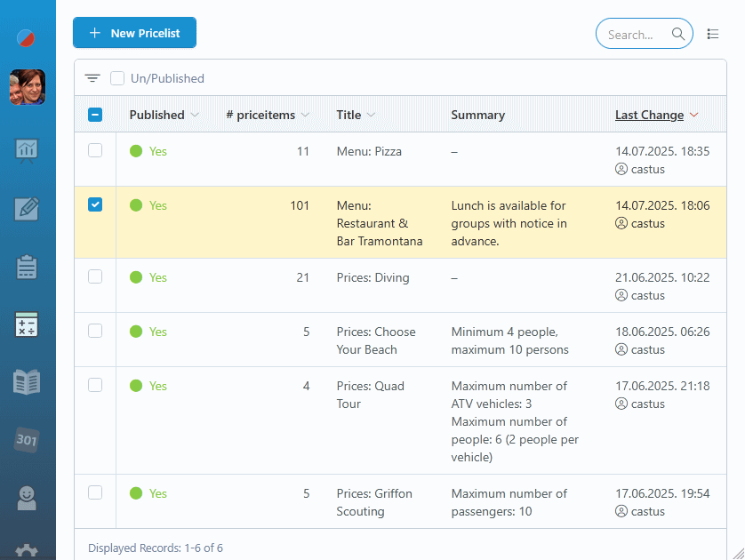Click the user avatar photo in sidebar
The width and height of the screenshot is (745, 560).
28,87
